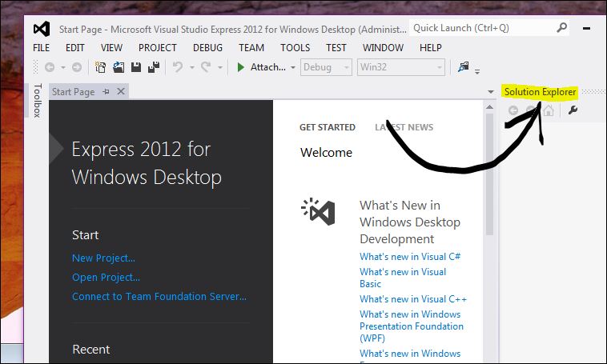Open the TEST menu
607x364 pixels.
pos(336,48)
